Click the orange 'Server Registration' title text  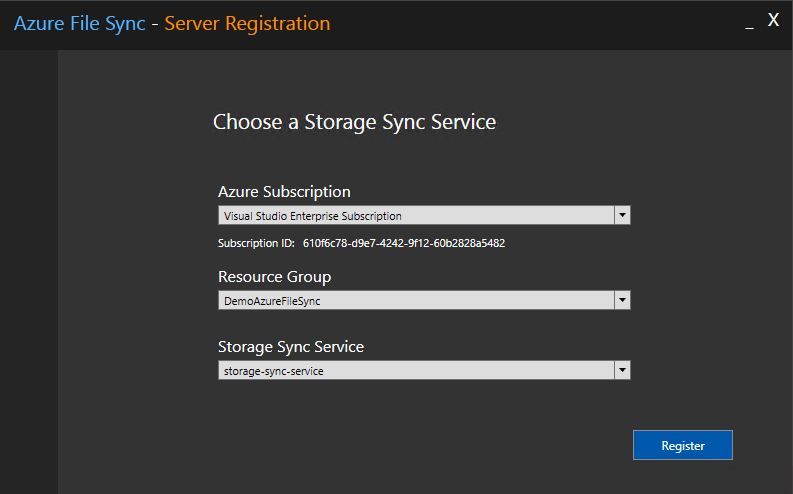247,23
